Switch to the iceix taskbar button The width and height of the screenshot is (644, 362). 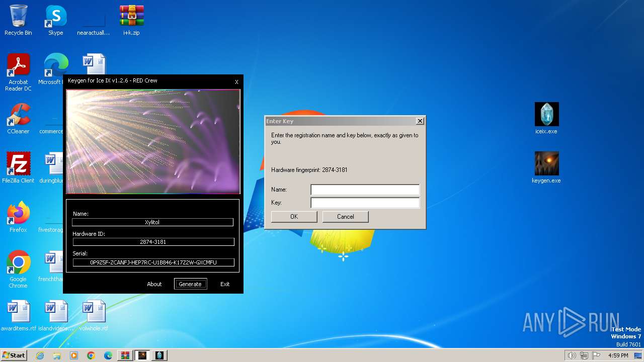[x=159, y=355]
